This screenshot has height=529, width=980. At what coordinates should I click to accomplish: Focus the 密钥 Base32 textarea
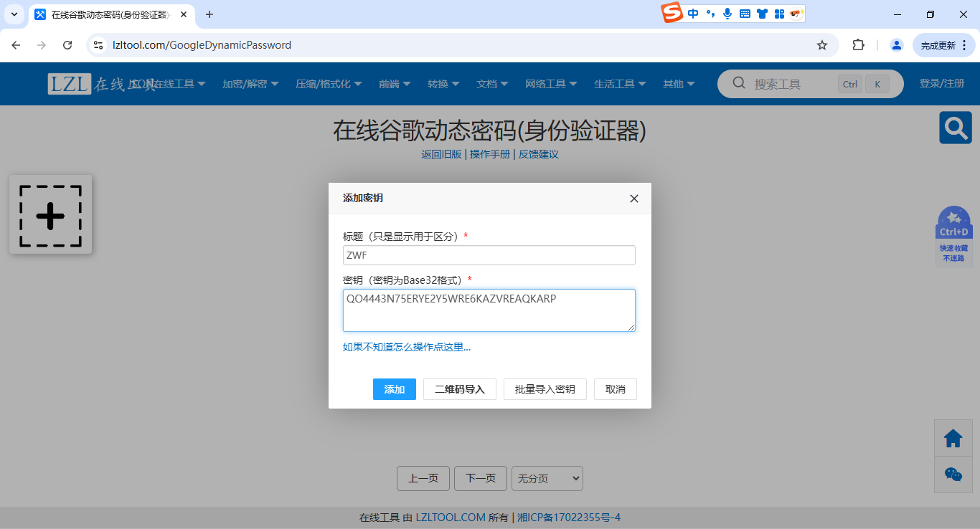pyautogui.click(x=489, y=310)
